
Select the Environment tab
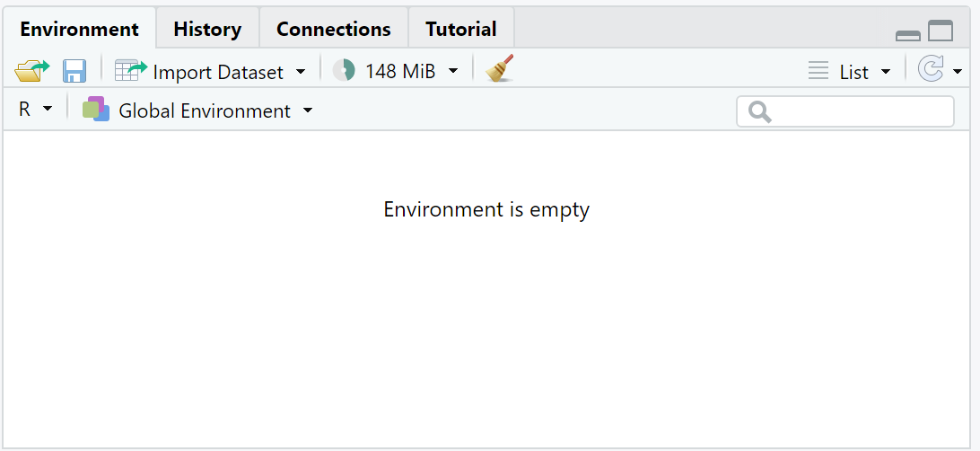click(79, 29)
